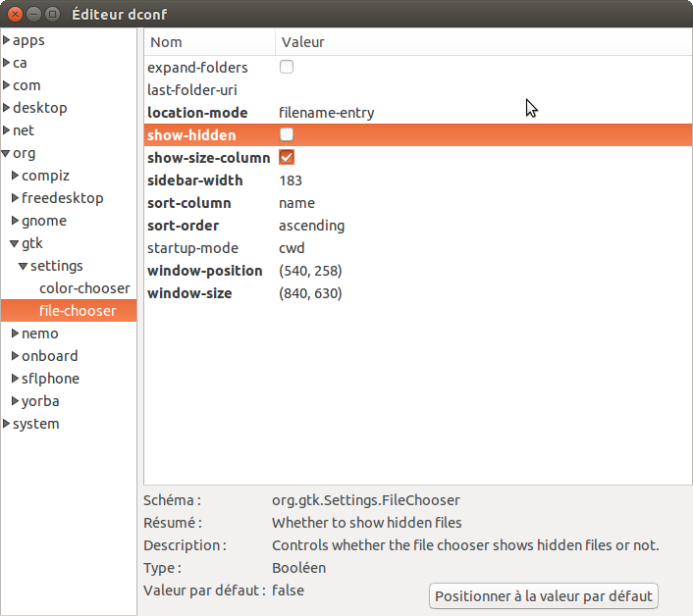Uncheck the show-size-column checkbox
693x616 pixels.
point(287,158)
